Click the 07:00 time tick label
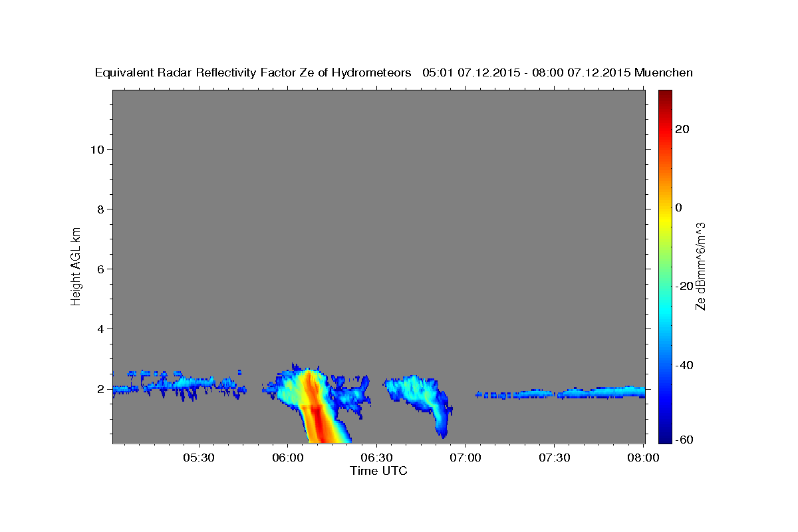This screenshot has width=798, height=532. [465, 458]
